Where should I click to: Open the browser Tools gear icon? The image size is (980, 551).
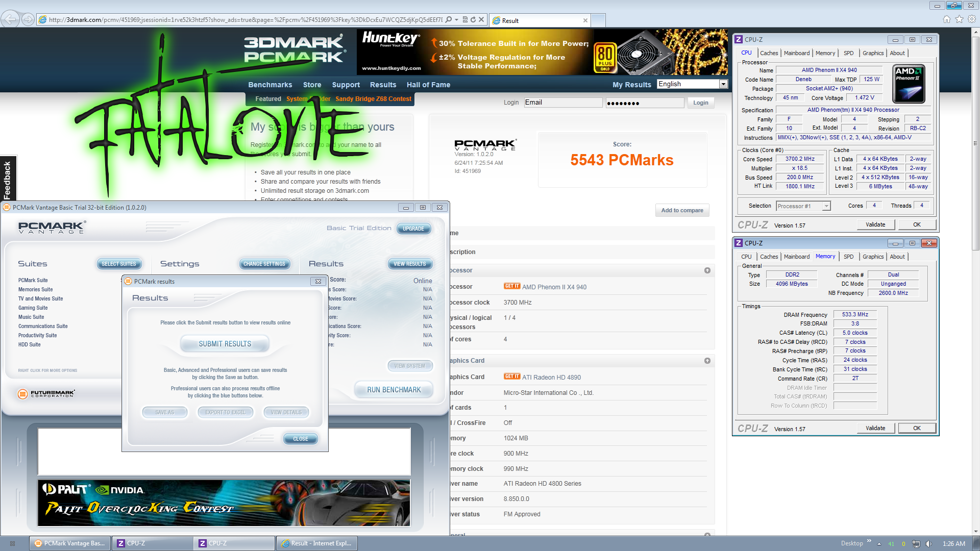click(x=972, y=19)
